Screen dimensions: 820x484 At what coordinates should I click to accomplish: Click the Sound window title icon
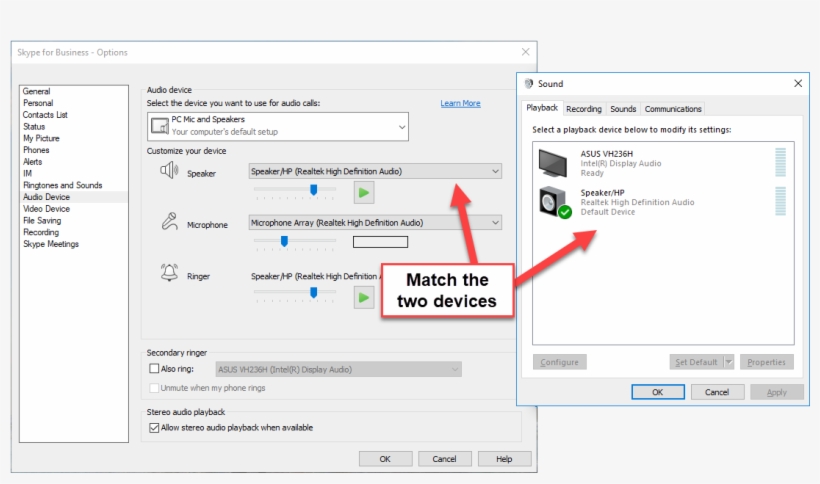click(x=529, y=84)
